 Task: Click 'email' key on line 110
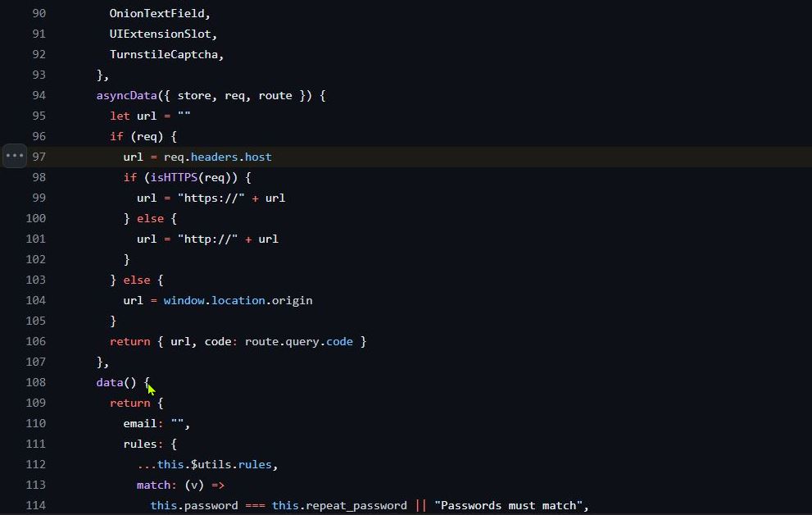click(x=140, y=423)
